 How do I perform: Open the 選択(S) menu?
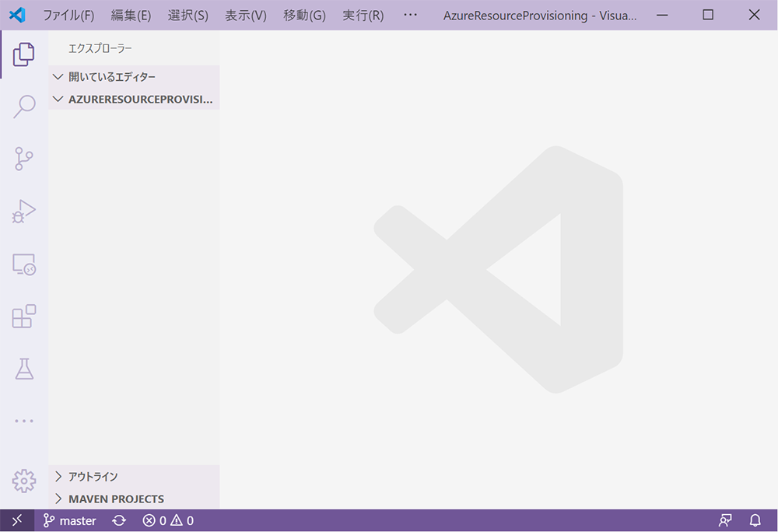[x=187, y=16]
